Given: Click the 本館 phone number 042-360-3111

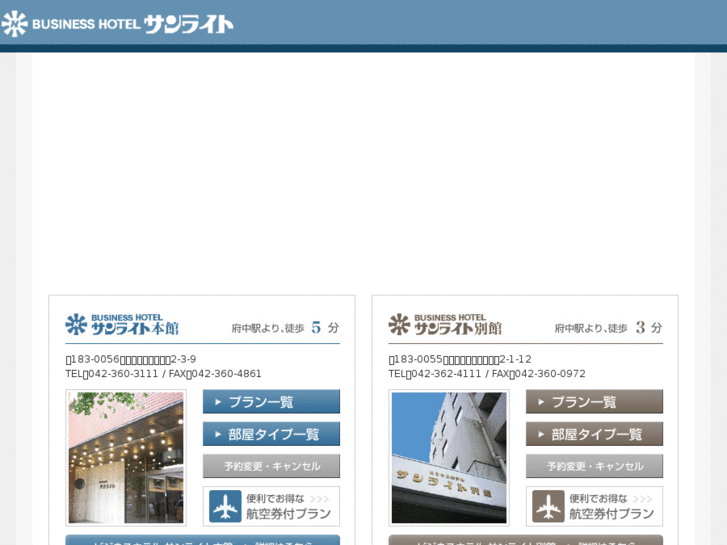Looking at the screenshot, I should (x=123, y=374).
